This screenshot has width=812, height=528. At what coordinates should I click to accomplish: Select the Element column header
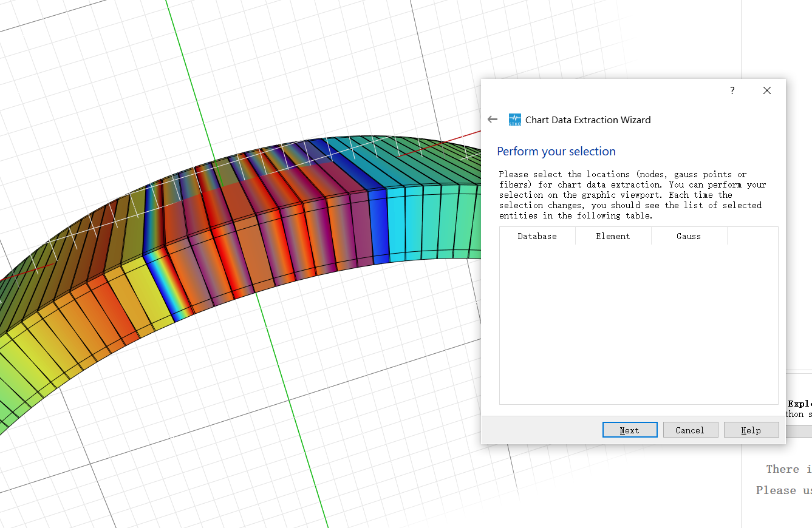[x=613, y=236]
